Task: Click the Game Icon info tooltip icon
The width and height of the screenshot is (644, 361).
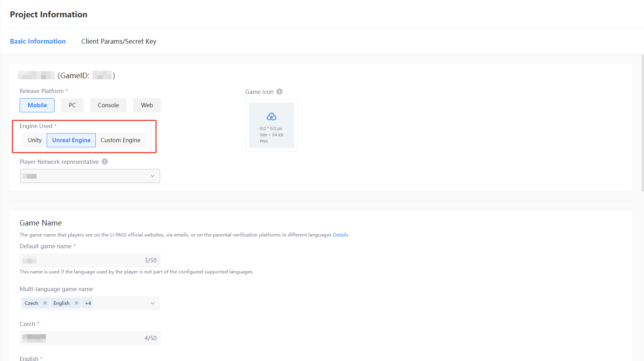Action: pos(279,92)
